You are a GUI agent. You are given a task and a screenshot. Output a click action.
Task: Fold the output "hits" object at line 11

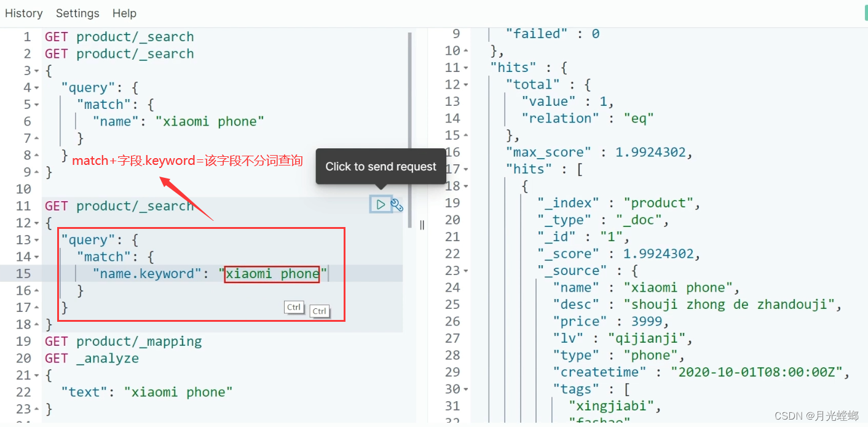pos(465,68)
